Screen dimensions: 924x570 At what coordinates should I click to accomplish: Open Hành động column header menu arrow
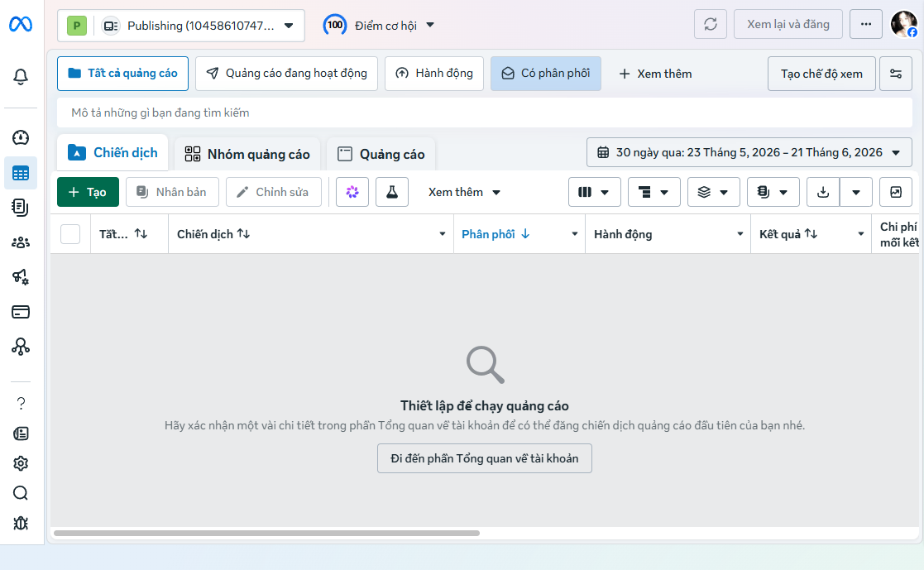coord(740,234)
